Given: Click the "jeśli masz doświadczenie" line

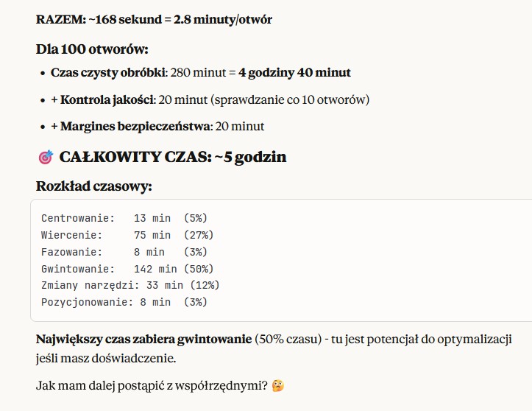Looking at the screenshot, I should (x=106, y=359).
